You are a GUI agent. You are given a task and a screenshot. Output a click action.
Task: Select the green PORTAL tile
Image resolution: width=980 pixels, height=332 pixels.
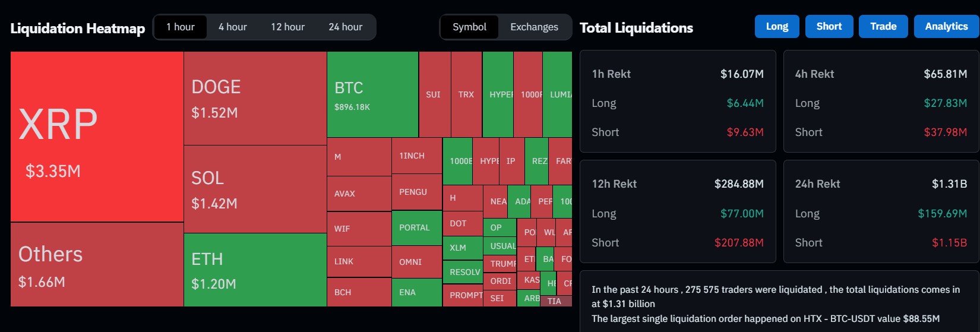(416, 228)
